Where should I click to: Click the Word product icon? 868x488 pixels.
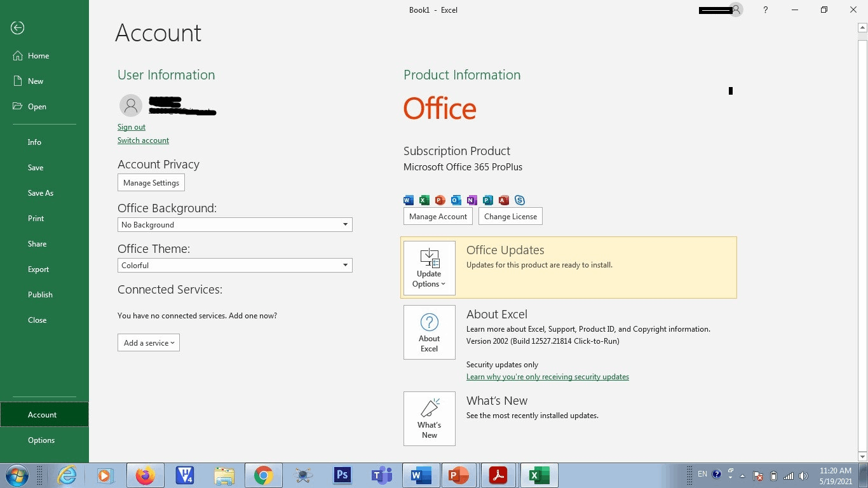click(409, 200)
